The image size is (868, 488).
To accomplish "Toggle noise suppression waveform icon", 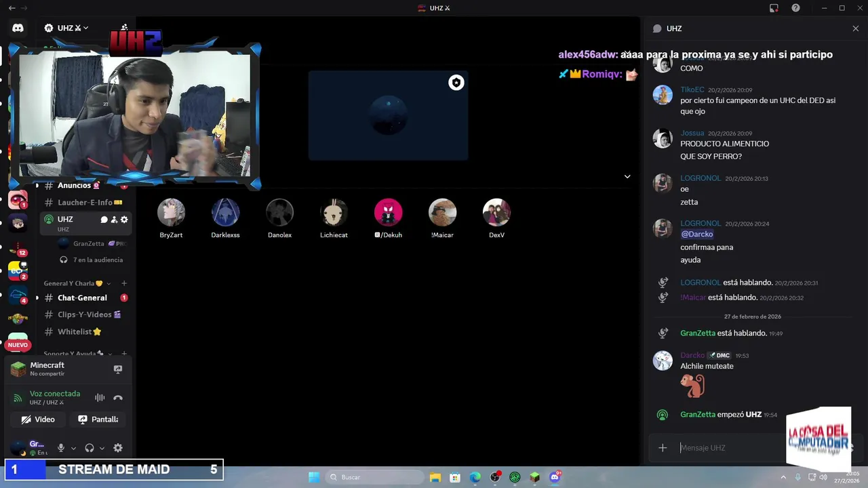I will pos(100,398).
